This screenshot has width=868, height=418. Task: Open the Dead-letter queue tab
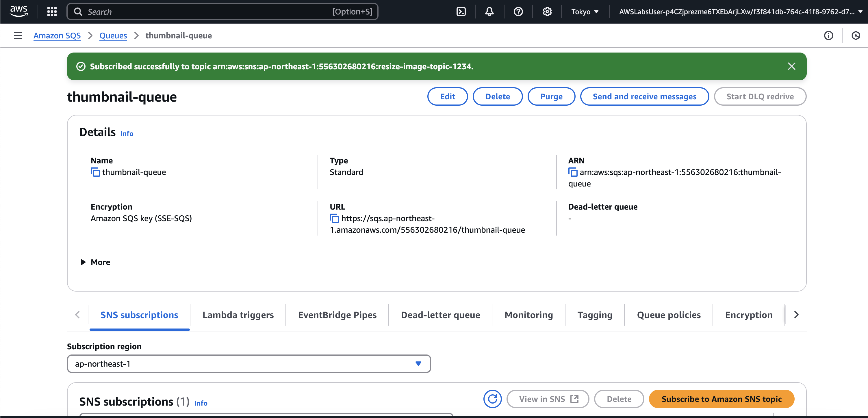click(440, 315)
